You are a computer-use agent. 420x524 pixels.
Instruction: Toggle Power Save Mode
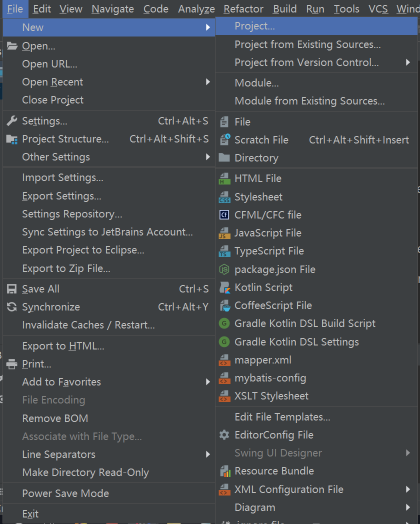click(65, 493)
